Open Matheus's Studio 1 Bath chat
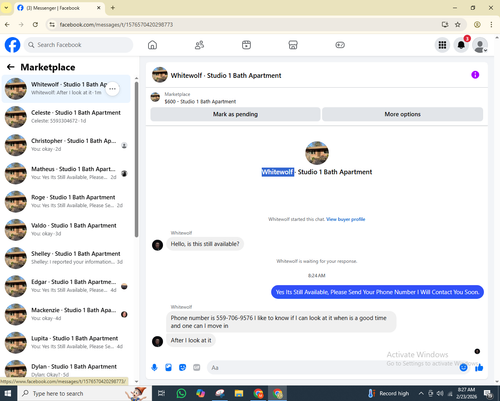 [66, 173]
